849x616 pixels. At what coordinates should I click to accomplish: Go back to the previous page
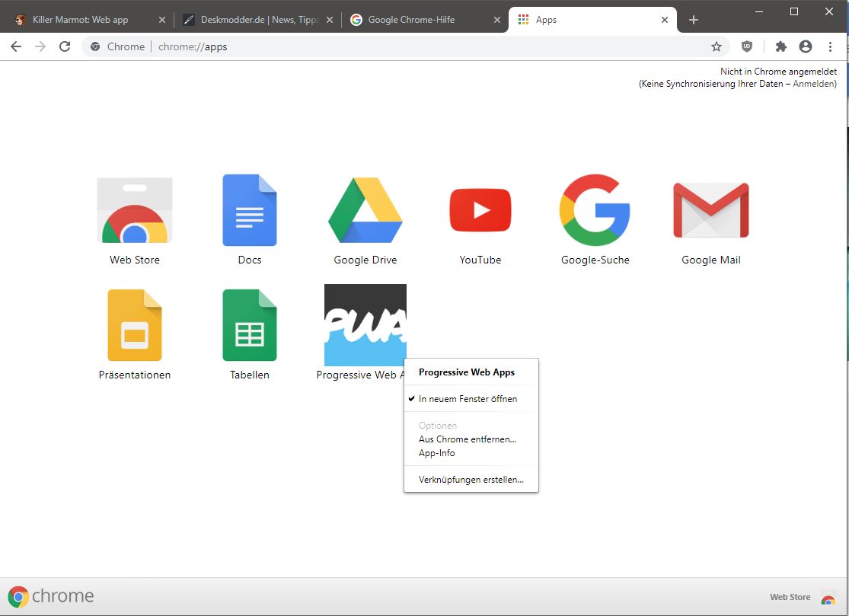[16, 46]
